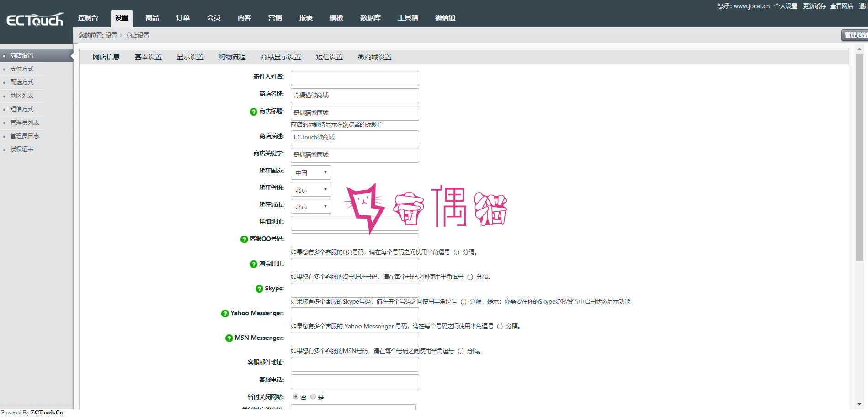Open the 营销 top menu
Image resolution: width=868 pixels, height=418 pixels.
tap(275, 18)
